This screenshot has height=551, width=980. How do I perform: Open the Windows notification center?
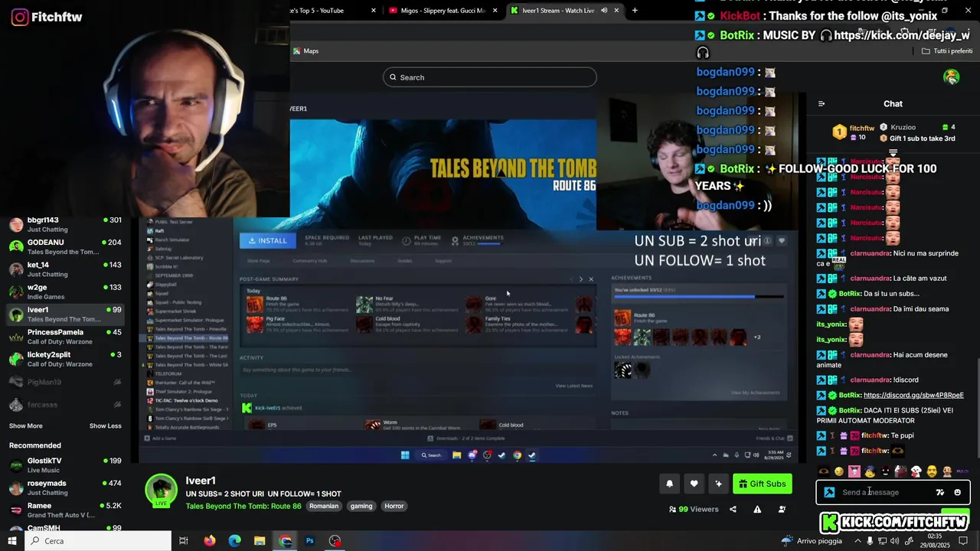(x=963, y=541)
